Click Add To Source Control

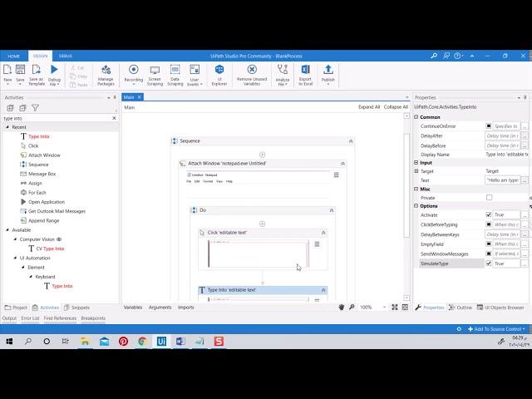(496, 329)
